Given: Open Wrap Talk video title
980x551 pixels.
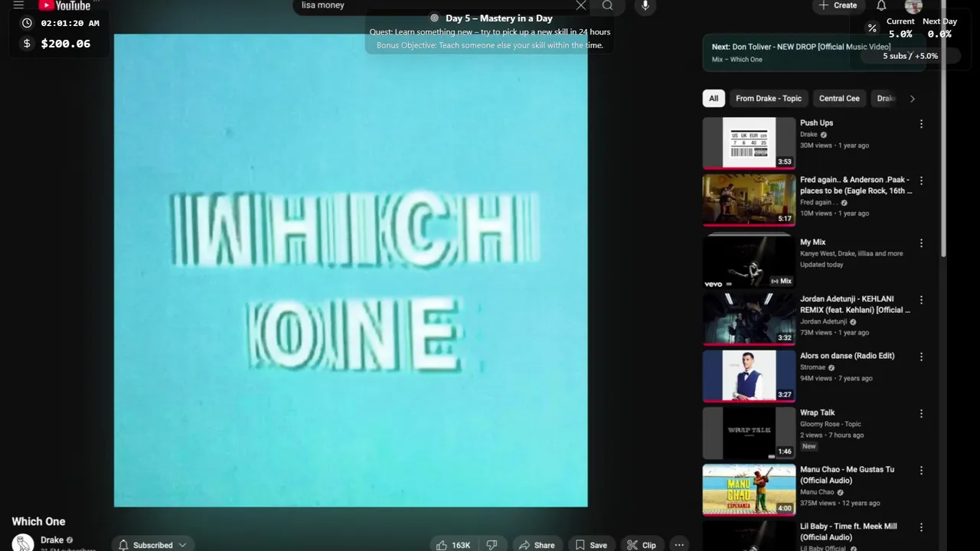Looking at the screenshot, I should click(x=817, y=412).
